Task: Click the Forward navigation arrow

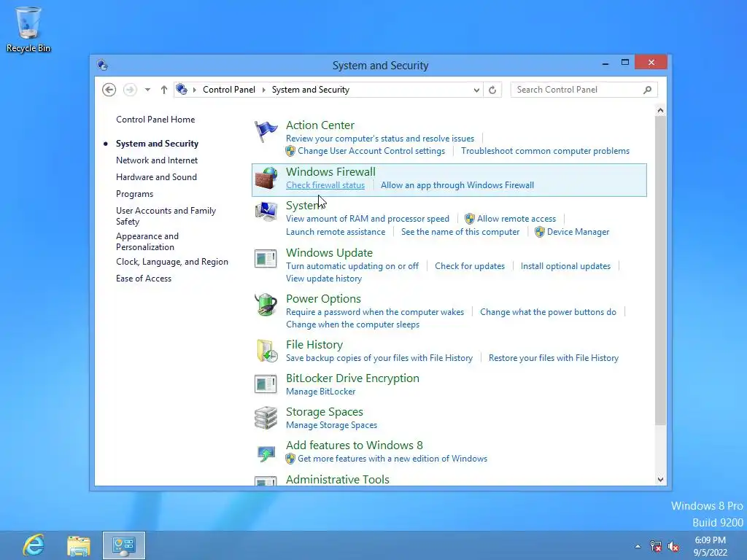Action: [130, 90]
